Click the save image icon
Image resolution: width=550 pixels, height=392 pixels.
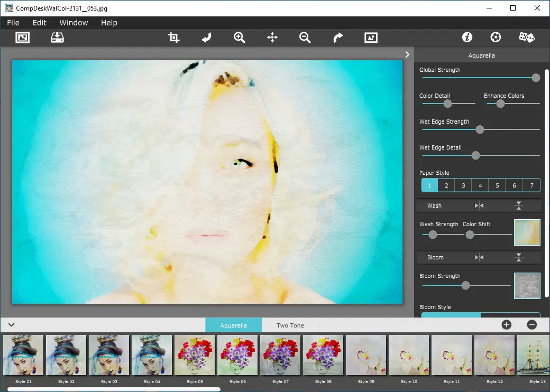point(57,38)
